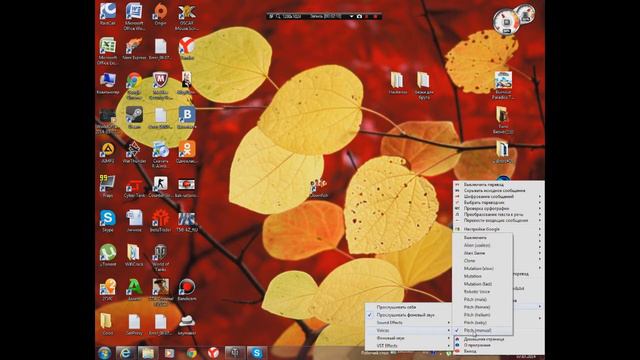Click the Bandicam recording bar camera icon
This screenshot has height=360, width=640.
359,16
